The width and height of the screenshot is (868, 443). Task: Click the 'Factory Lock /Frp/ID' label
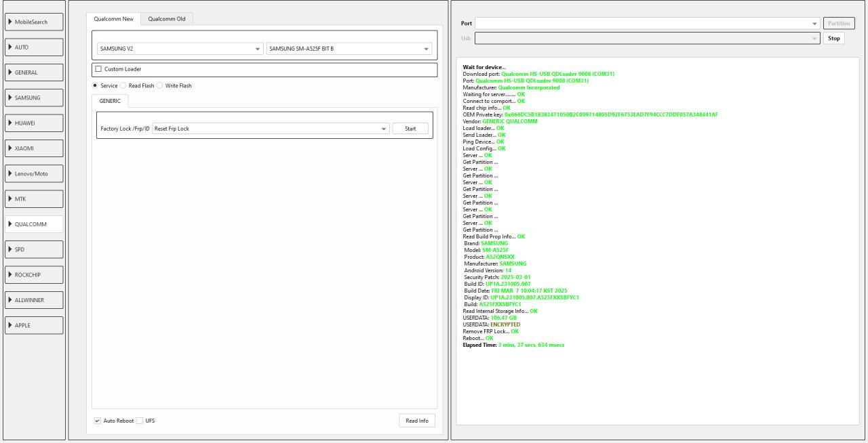point(125,129)
